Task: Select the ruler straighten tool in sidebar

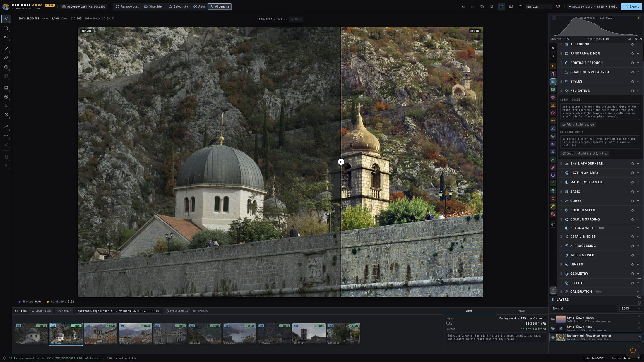Action: point(6,37)
